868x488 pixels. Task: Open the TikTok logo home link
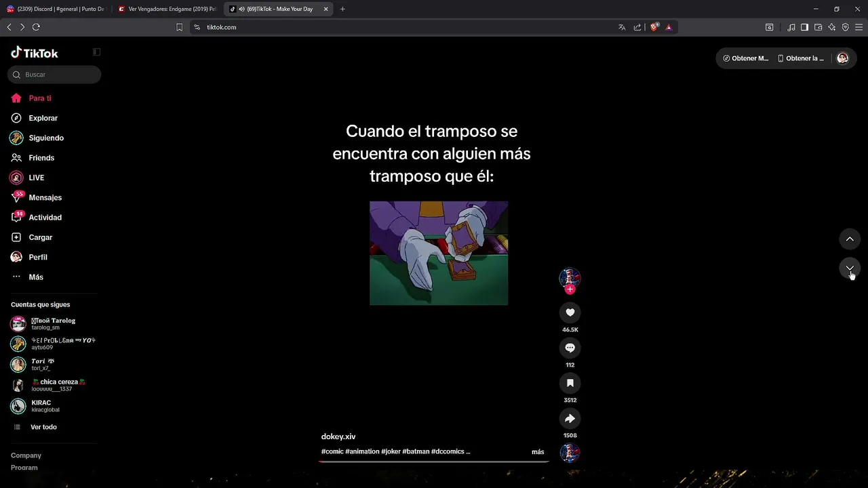coord(35,53)
